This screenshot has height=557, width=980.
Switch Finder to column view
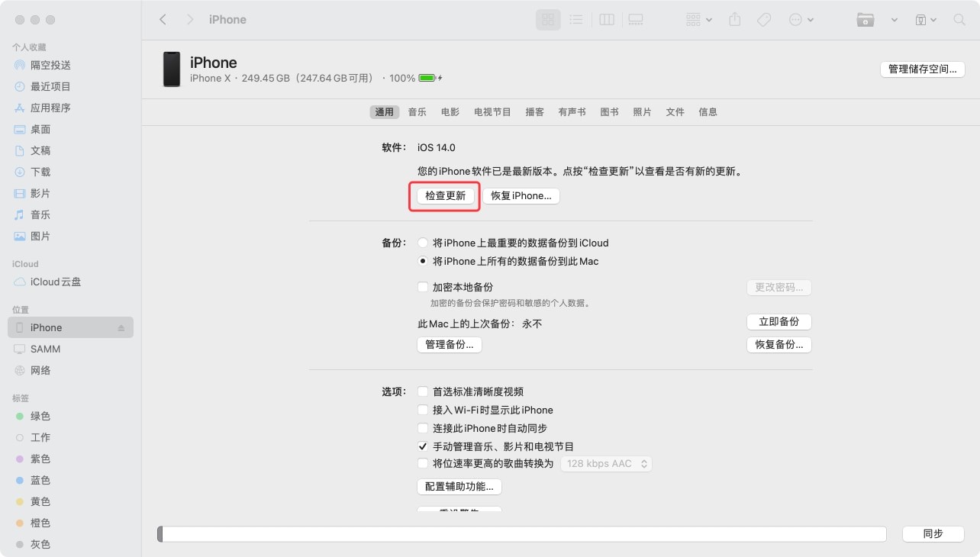(x=607, y=20)
